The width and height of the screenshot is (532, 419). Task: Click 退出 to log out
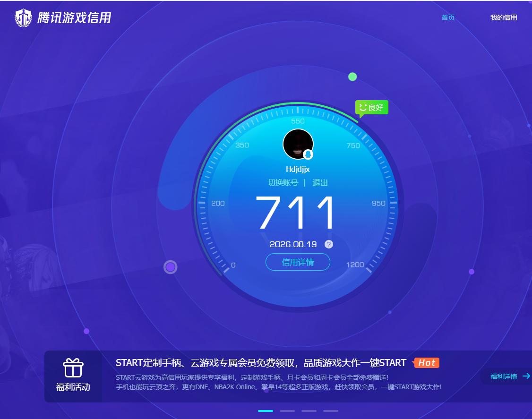[320, 182]
